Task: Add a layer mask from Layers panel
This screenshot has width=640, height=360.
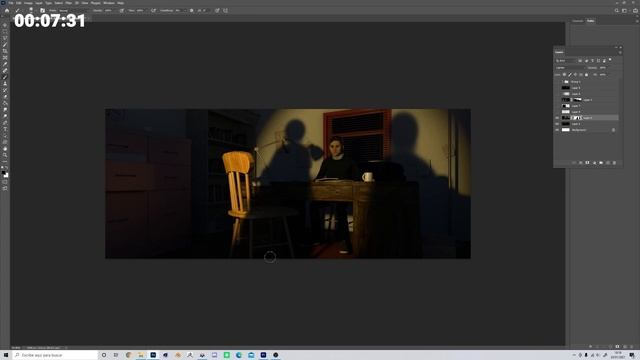Action: pos(587,162)
